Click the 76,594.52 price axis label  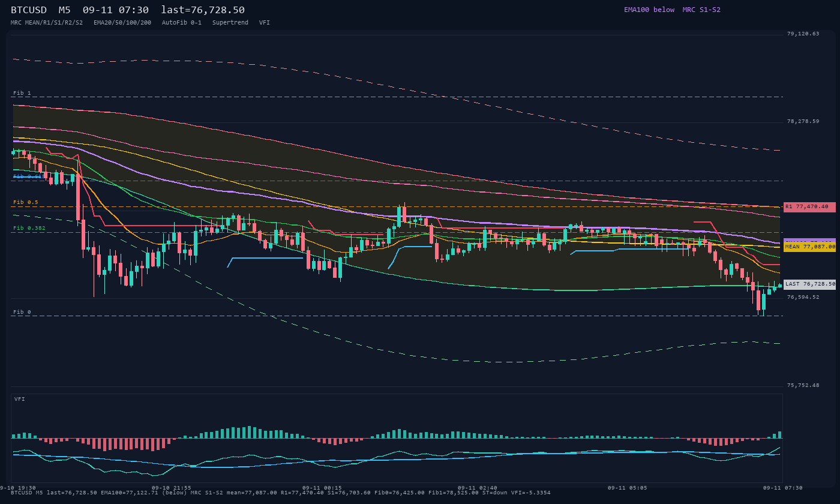(x=803, y=297)
